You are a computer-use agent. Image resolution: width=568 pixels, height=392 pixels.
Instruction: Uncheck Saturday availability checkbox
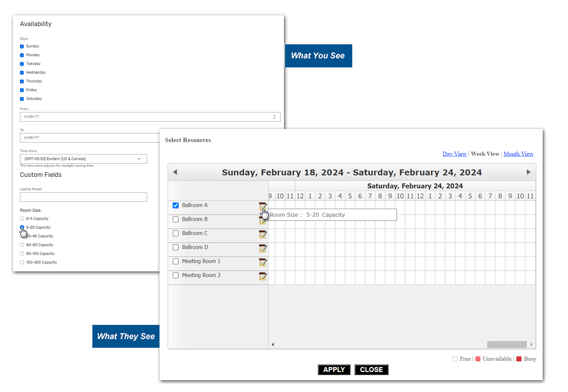point(22,99)
